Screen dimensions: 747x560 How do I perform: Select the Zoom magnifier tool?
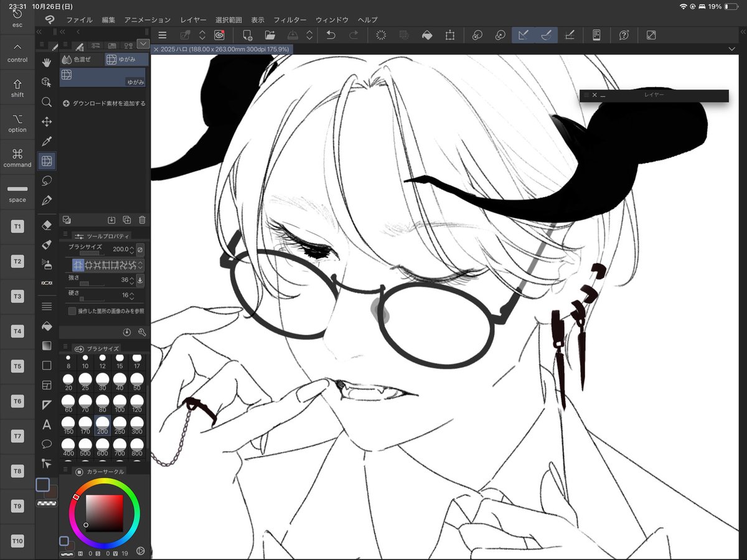pyautogui.click(x=47, y=101)
